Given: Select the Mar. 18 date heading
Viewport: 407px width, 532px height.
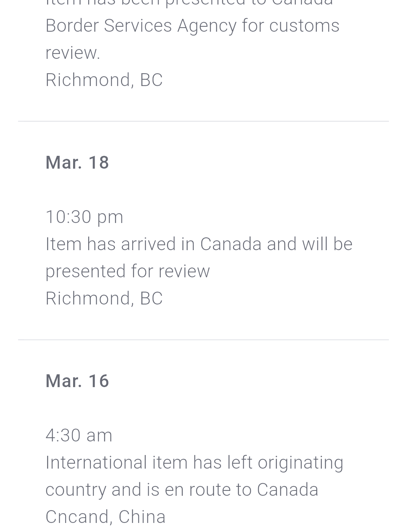Looking at the screenshot, I should tap(77, 163).
